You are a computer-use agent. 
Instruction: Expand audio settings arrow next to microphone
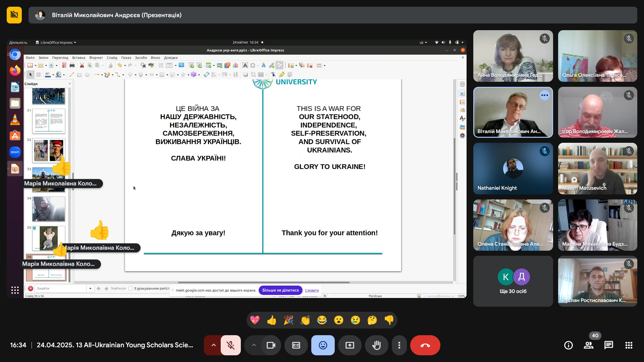[213, 345]
